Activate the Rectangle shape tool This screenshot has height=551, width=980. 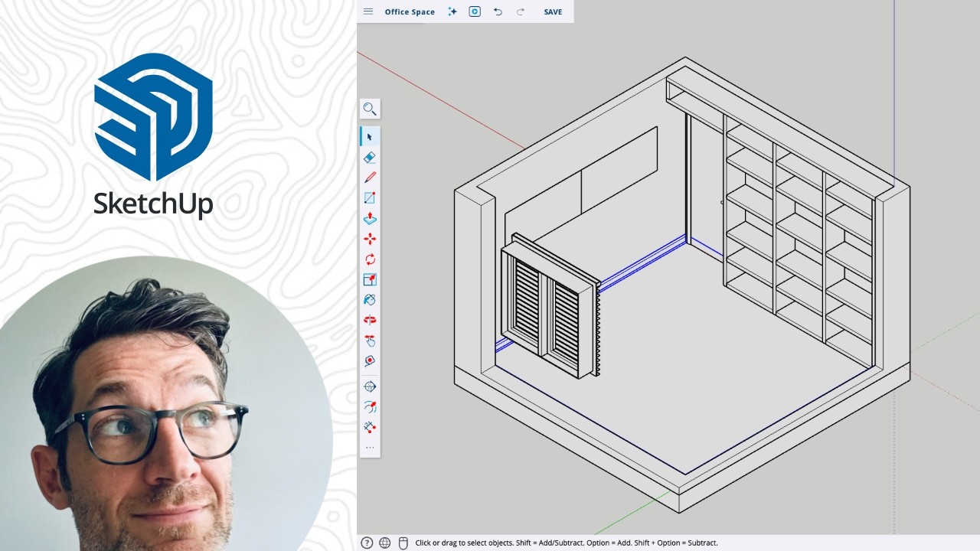370,197
